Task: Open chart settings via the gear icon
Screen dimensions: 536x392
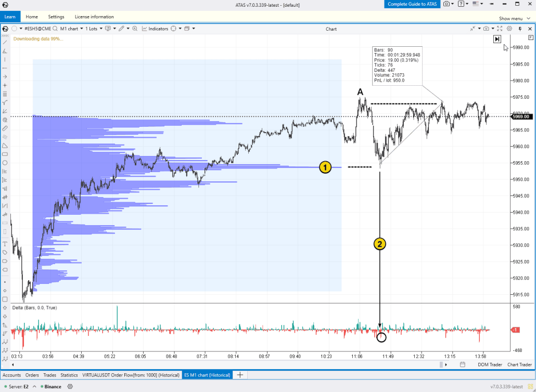Action: pos(509,29)
